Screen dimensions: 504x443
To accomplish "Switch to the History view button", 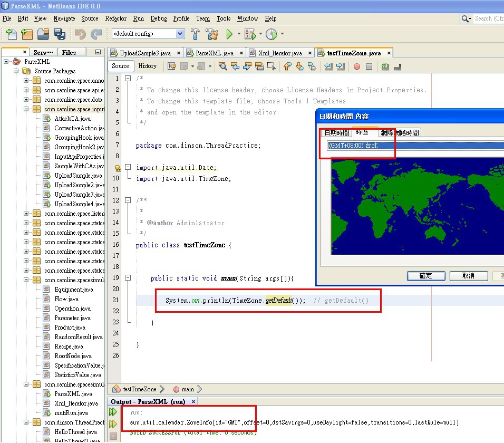I will coord(147,66).
